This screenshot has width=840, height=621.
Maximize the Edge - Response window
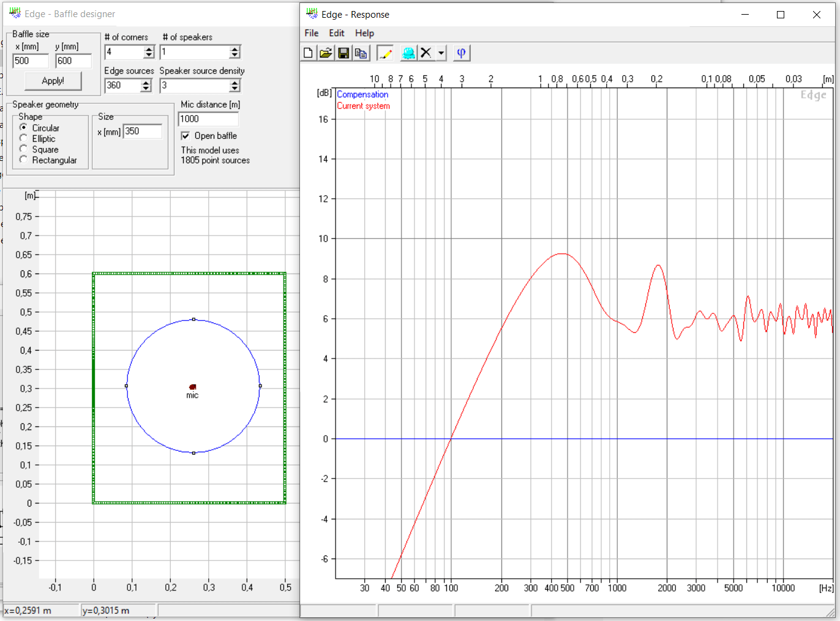pos(781,15)
